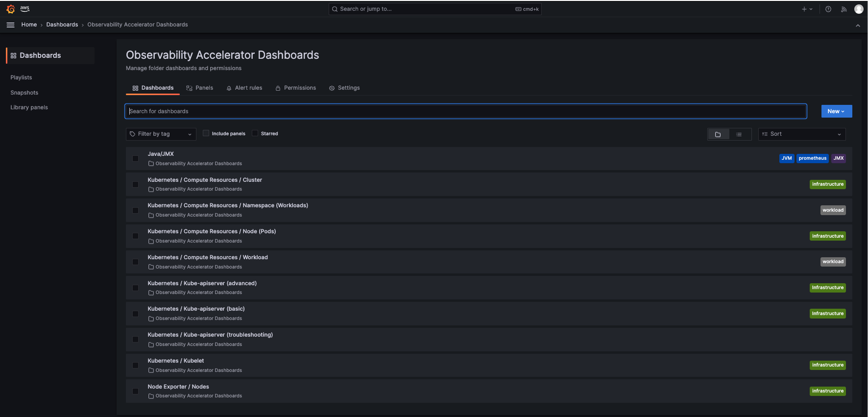Open Kube-apiserver (advanced) dashboard
The height and width of the screenshot is (417, 868).
click(202, 283)
